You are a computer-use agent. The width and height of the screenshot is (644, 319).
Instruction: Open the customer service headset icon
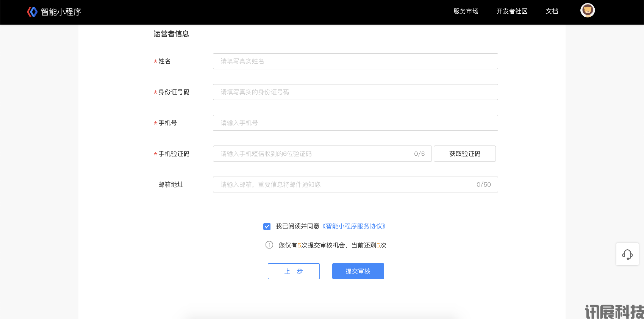627,254
